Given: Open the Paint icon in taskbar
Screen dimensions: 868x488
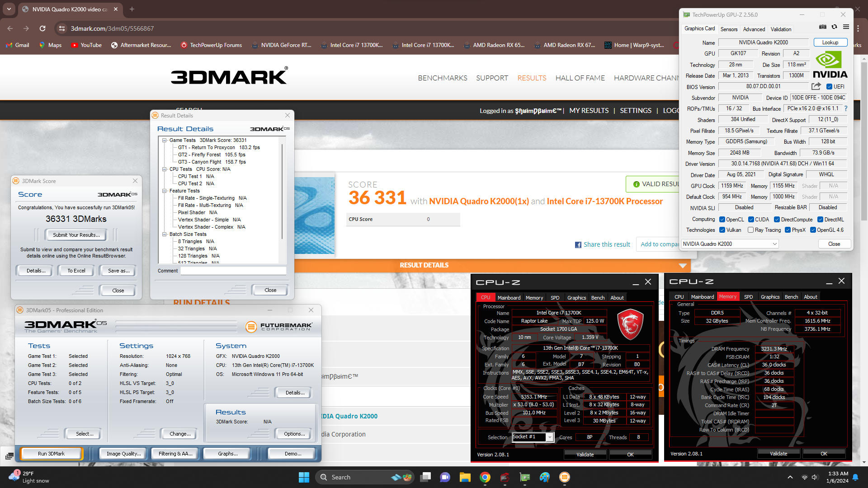Looking at the screenshot, I should point(544,477).
